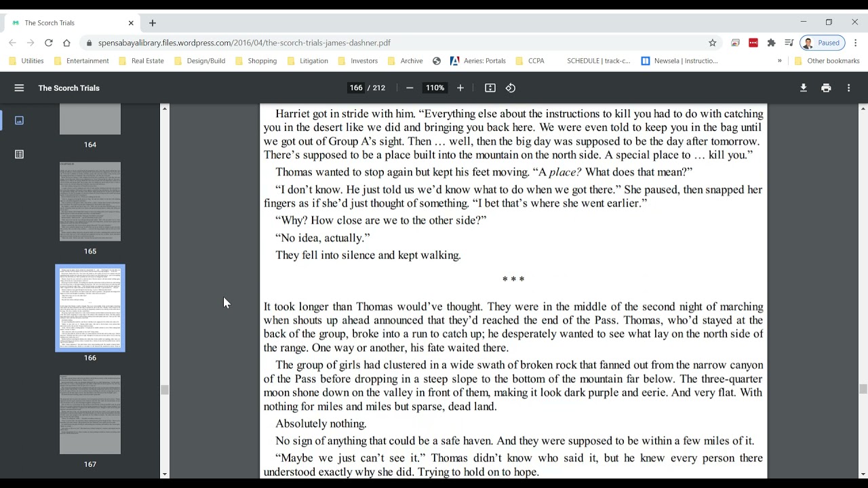Open Utilities bookmark folder
This screenshot has width=868, height=488.
click(x=26, y=61)
